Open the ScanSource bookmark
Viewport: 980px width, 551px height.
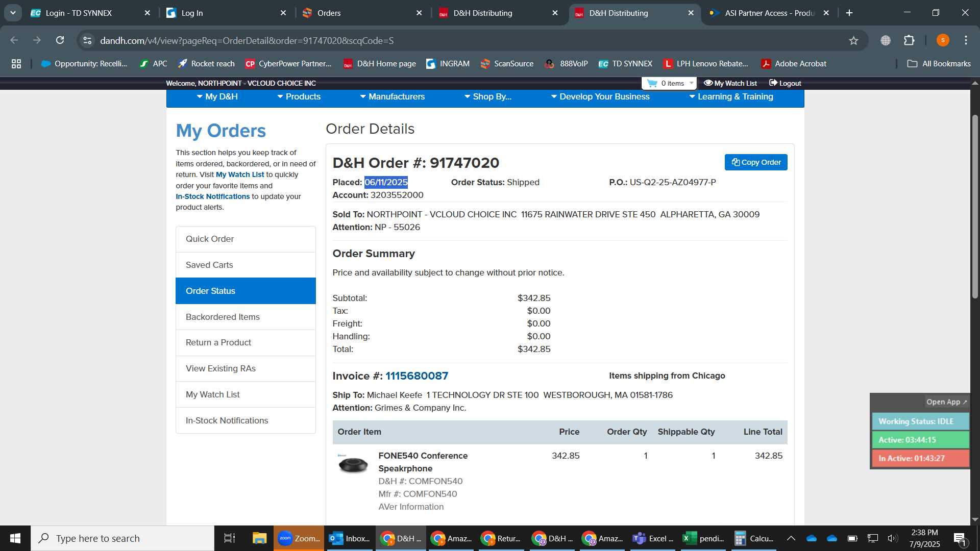coord(507,64)
